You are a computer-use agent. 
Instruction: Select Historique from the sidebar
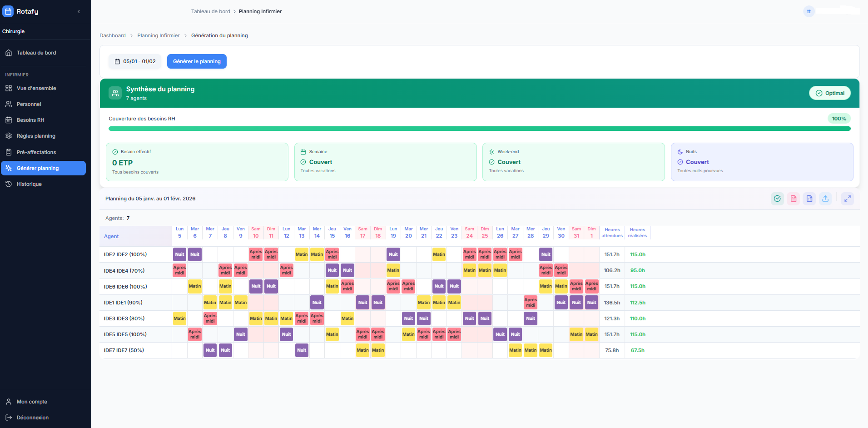coord(29,184)
